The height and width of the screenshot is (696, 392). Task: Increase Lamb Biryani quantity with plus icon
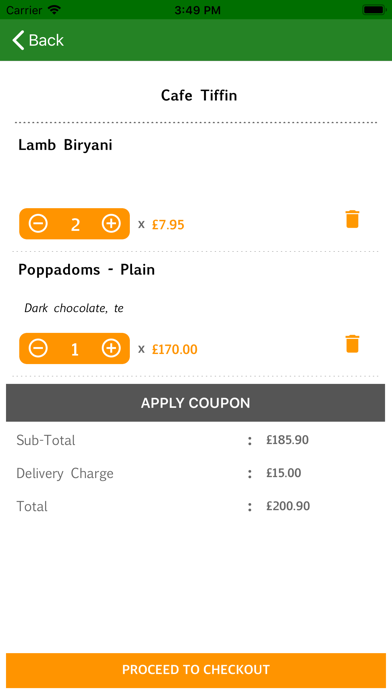point(111,224)
